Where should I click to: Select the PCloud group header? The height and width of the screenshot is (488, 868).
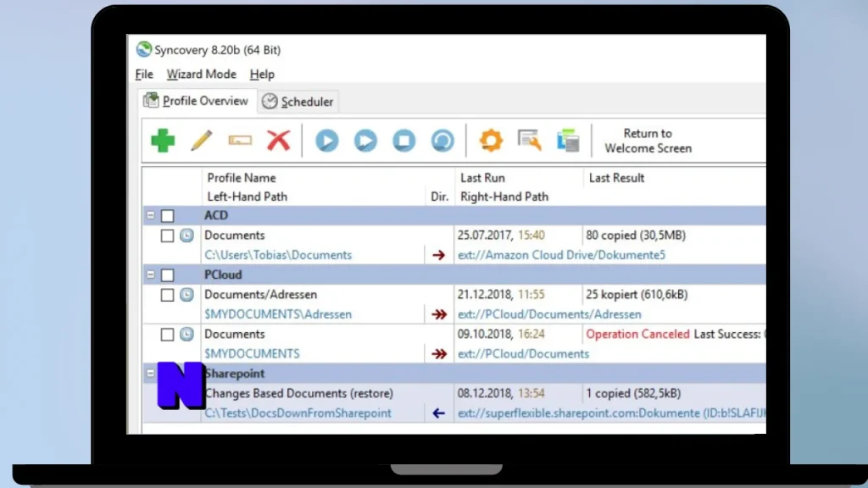pos(454,274)
